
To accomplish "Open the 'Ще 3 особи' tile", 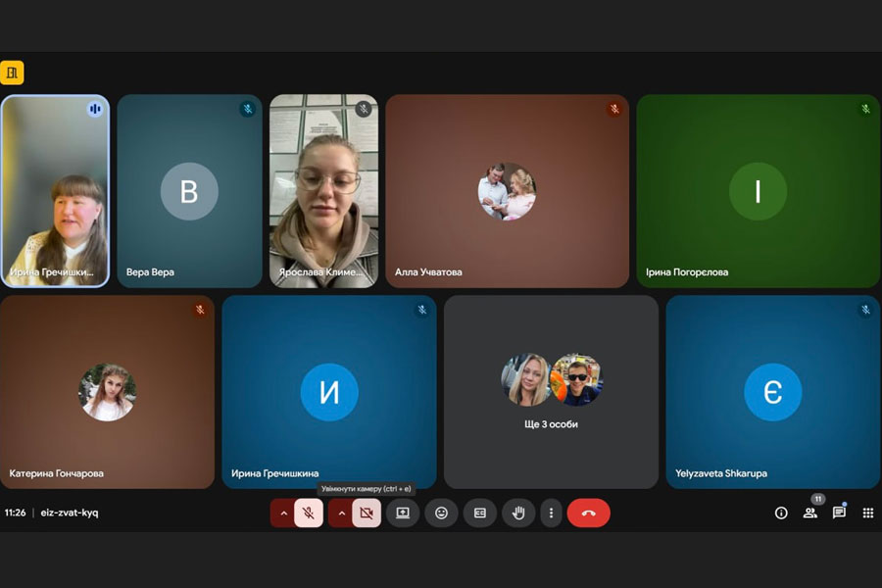I will click(551, 392).
